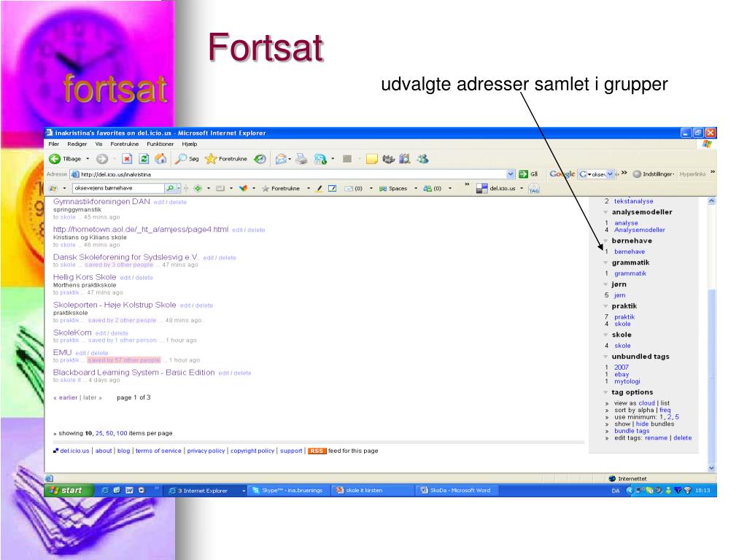This screenshot has height=560, width=747.
Task: Click the Indstillinger settings button
Action: click(x=653, y=174)
